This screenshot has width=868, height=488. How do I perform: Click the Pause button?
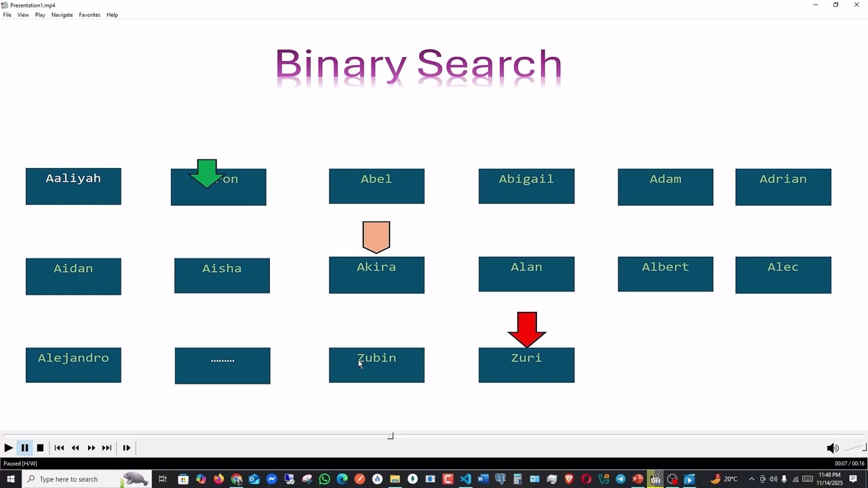[24, 448]
